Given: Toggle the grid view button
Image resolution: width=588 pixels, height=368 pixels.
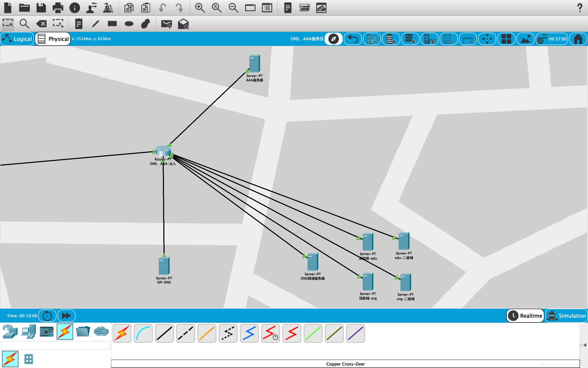Looking at the screenshot, I should [506, 39].
